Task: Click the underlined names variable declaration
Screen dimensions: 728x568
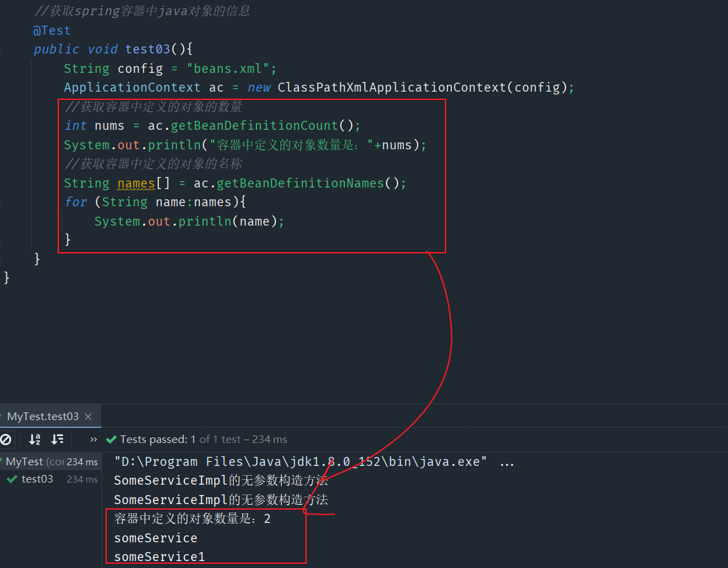Action: pos(136,183)
